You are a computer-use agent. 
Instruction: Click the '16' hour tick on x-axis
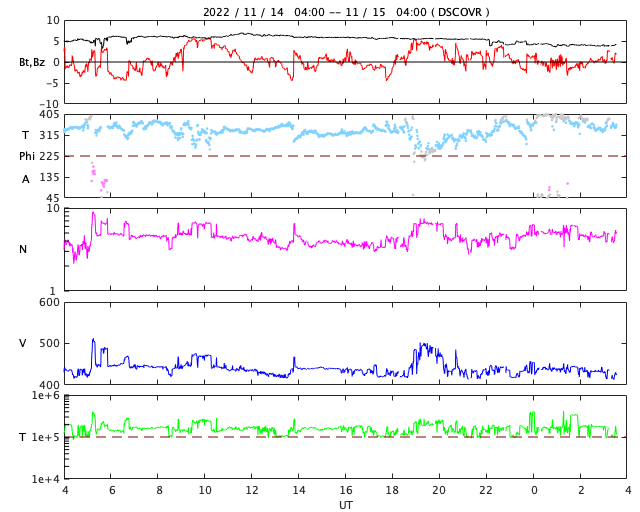point(346,490)
